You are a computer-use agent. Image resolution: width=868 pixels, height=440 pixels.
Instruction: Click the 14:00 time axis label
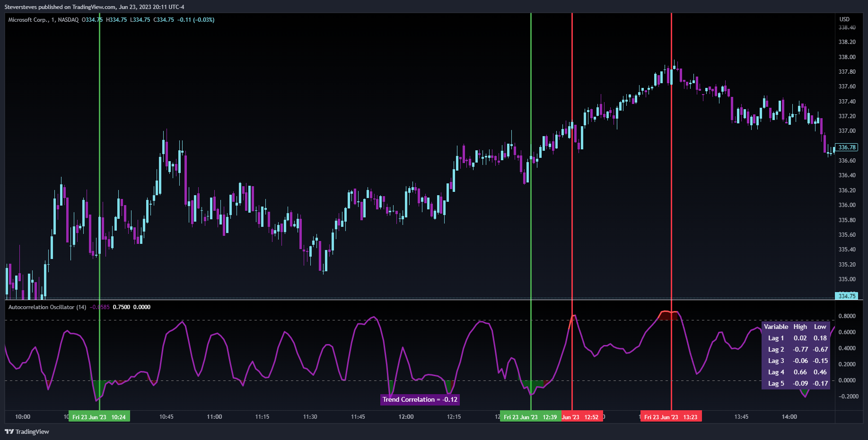pos(789,417)
